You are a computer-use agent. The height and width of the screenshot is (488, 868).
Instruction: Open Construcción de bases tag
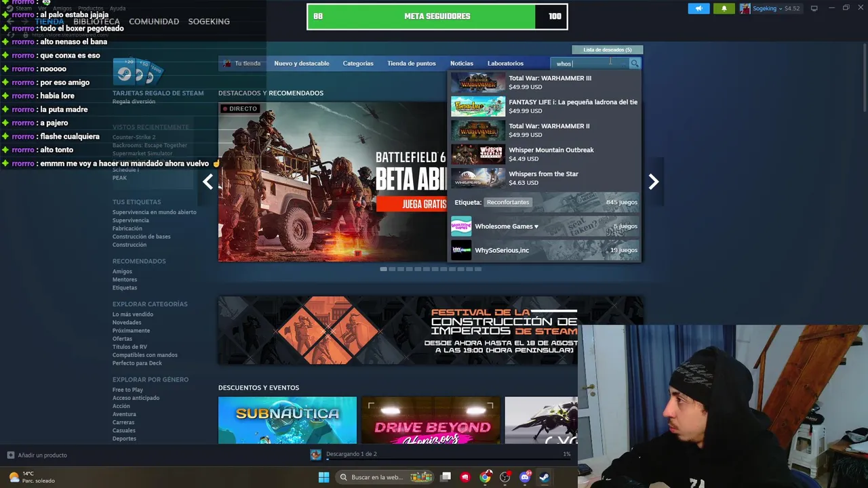pyautogui.click(x=142, y=237)
